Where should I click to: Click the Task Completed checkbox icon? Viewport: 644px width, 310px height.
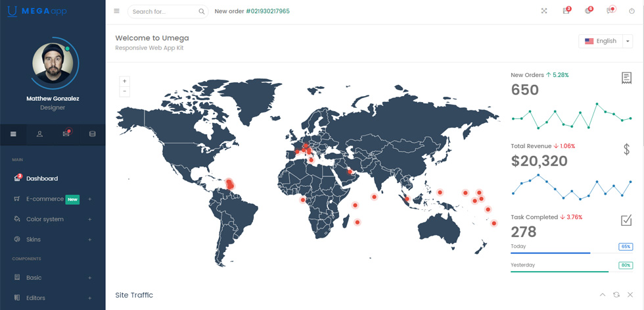[626, 220]
